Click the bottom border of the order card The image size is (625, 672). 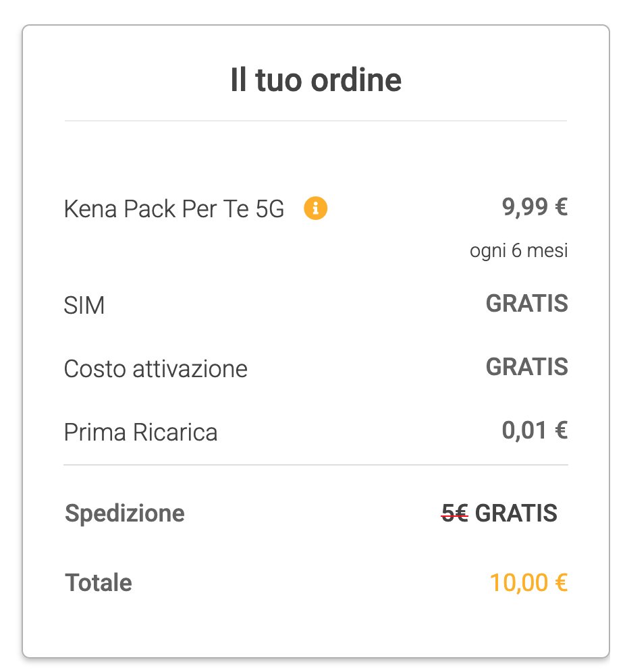click(x=315, y=656)
